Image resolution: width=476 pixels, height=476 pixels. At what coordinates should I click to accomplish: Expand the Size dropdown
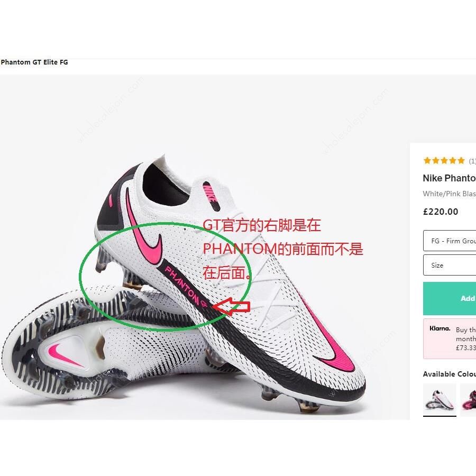450,265
